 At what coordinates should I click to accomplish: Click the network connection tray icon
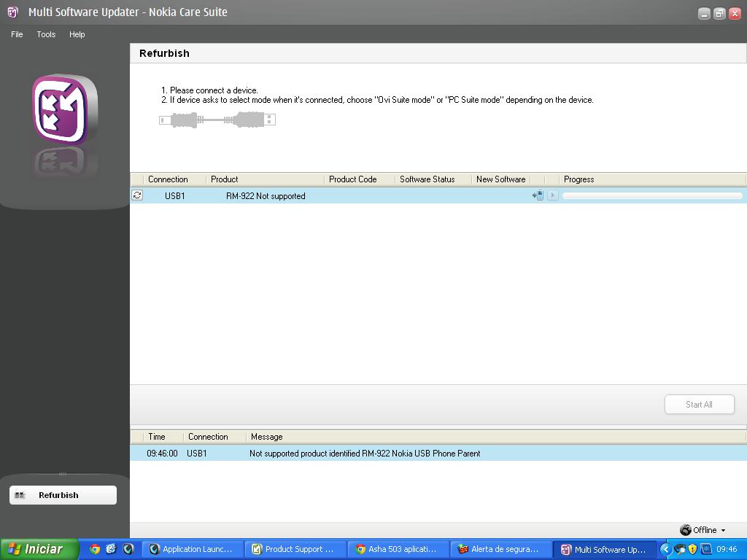click(x=680, y=549)
